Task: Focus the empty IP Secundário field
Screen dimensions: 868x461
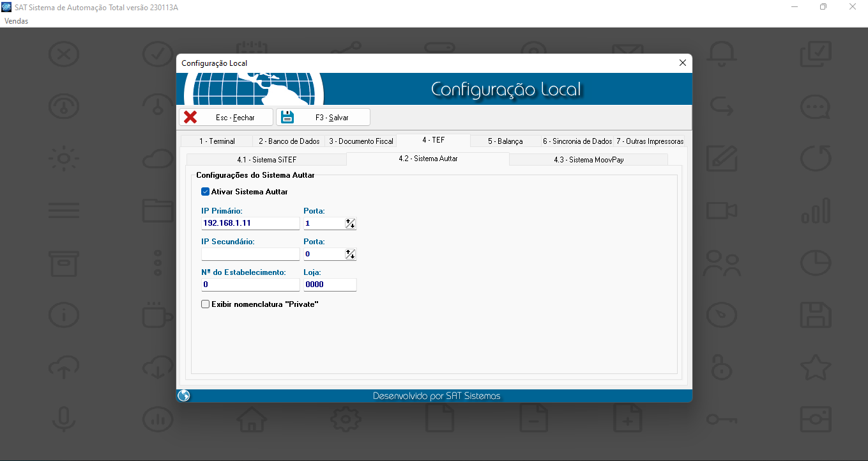Action: pos(250,254)
